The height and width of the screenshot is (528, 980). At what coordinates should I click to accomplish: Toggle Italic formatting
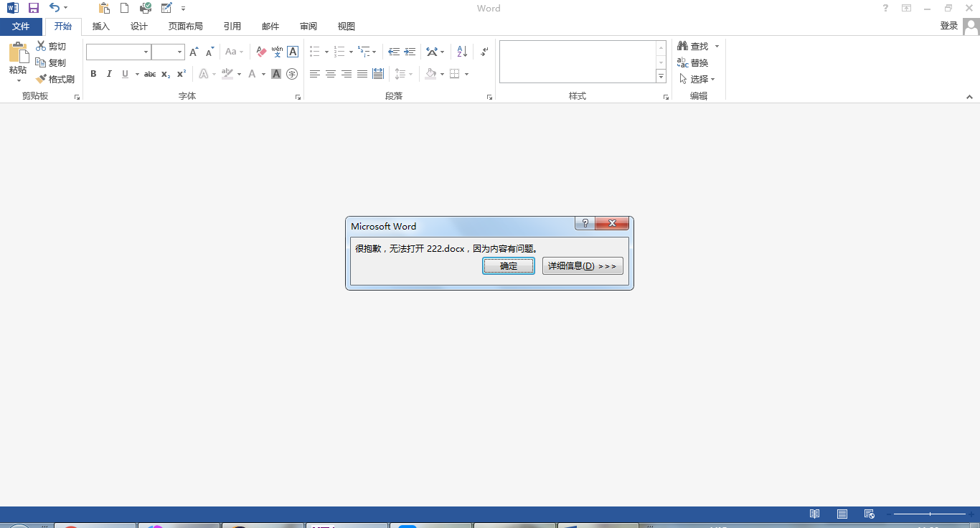109,74
